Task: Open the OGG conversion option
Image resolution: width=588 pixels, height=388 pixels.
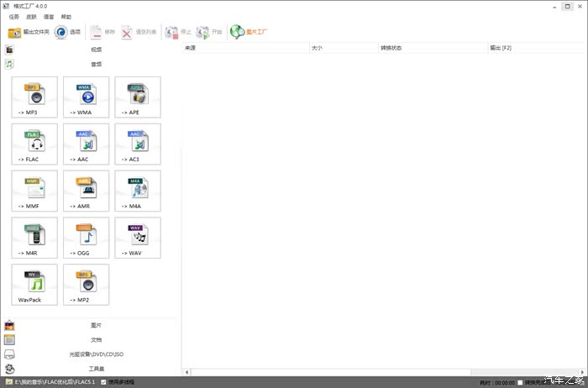Action: coord(86,238)
